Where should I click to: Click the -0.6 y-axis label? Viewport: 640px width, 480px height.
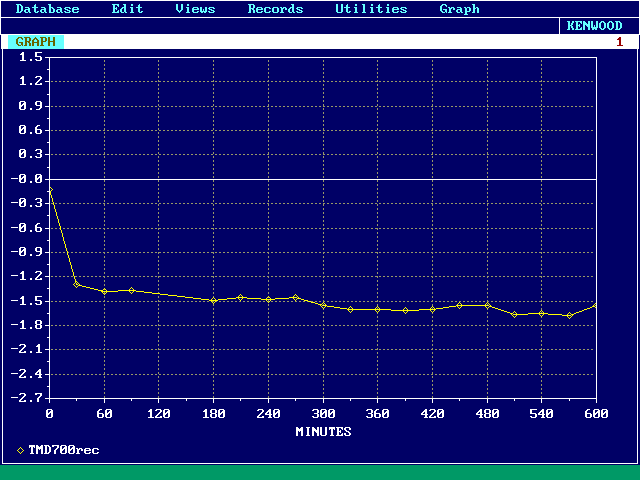pos(27,228)
